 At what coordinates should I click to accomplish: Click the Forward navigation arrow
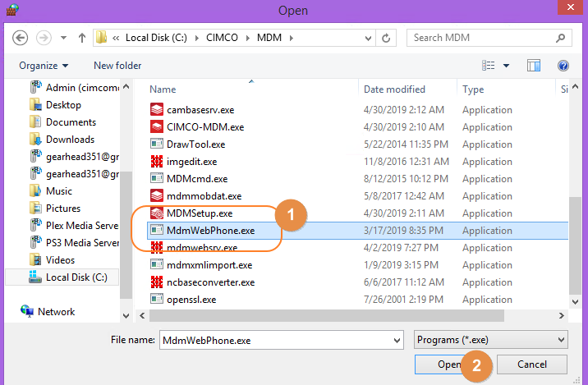coord(44,38)
